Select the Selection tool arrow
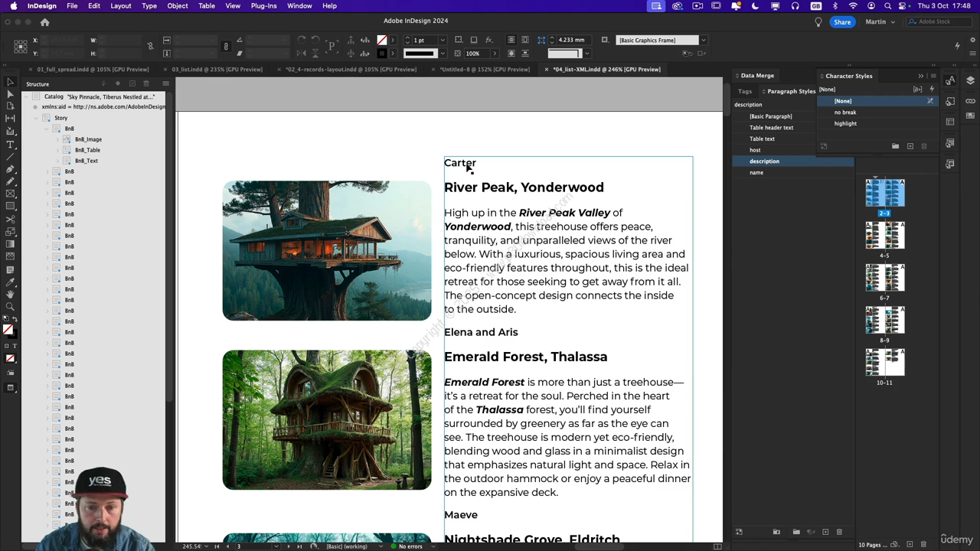The height and width of the screenshot is (551, 980). point(10,82)
